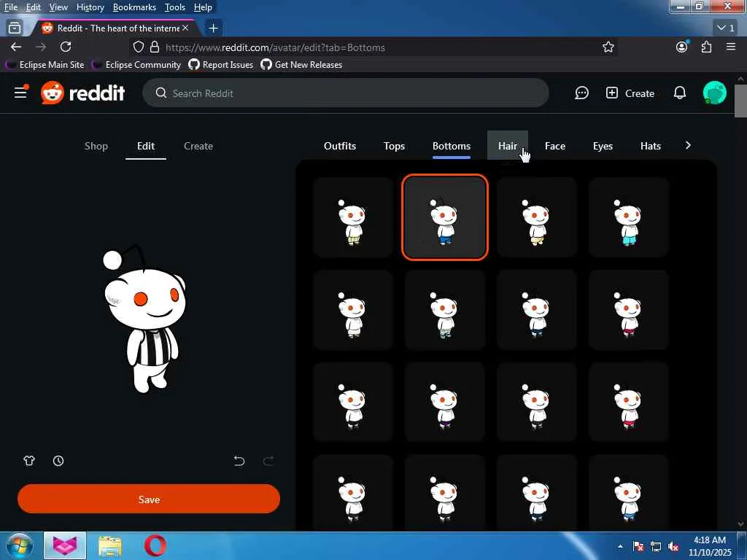Open the Eyes category
Viewport: 747px width, 560px height.
[603, 146]
